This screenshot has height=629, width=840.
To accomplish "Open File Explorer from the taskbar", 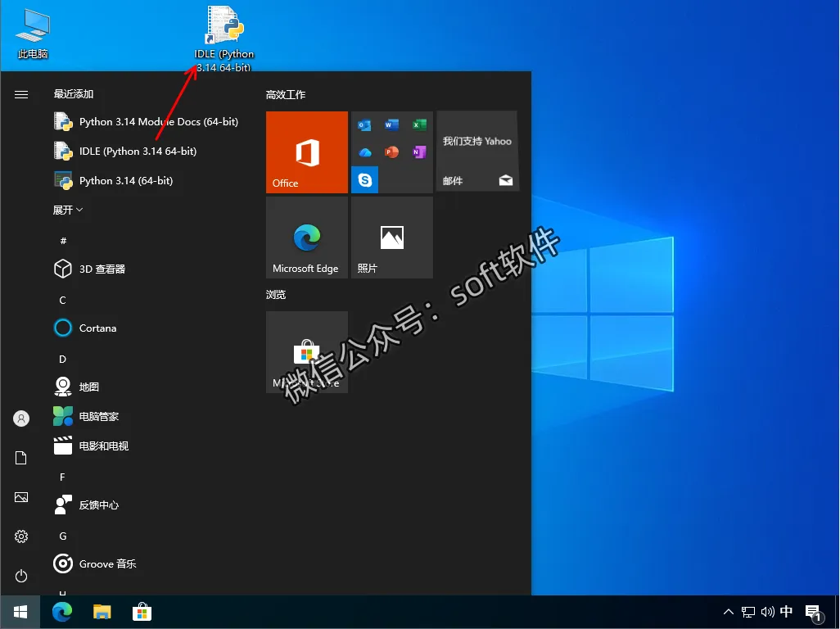I will (102, 612).
